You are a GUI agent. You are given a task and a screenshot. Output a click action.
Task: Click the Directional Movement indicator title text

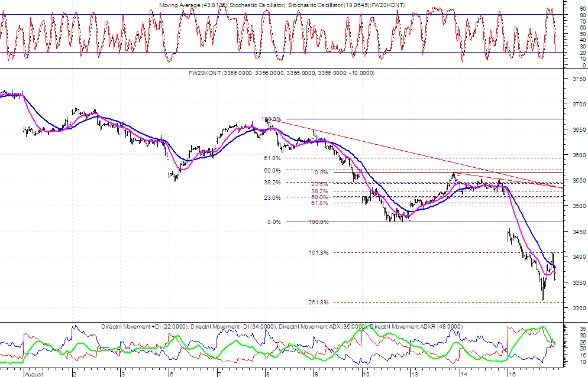tap(282, 326)
